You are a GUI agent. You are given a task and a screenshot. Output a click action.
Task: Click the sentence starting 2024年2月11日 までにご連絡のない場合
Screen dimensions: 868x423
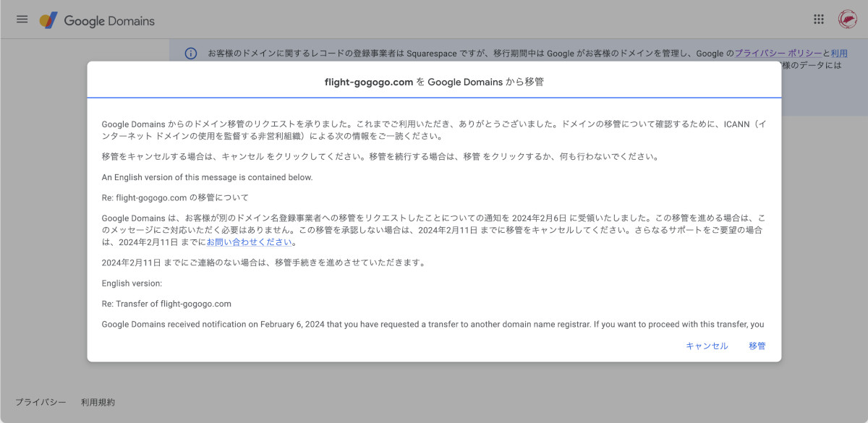click(x=263, y=262)
